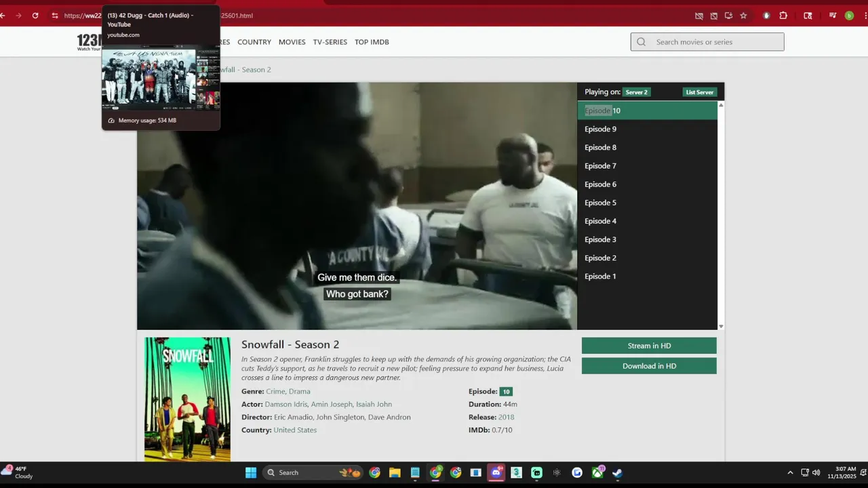Viewport: 868px width, 488px height.
Task: Click the episode list scrollbar up arrow
Action: [721, 105]
